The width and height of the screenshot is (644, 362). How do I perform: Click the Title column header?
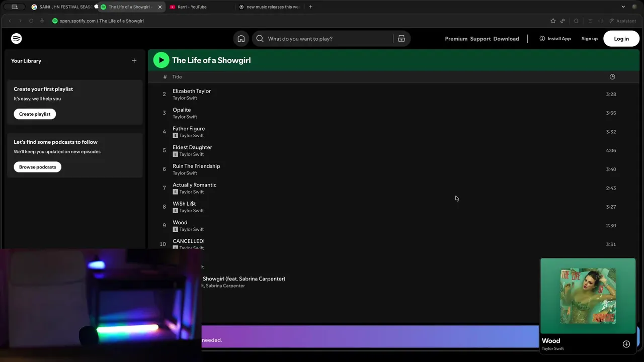coord(177,77)
